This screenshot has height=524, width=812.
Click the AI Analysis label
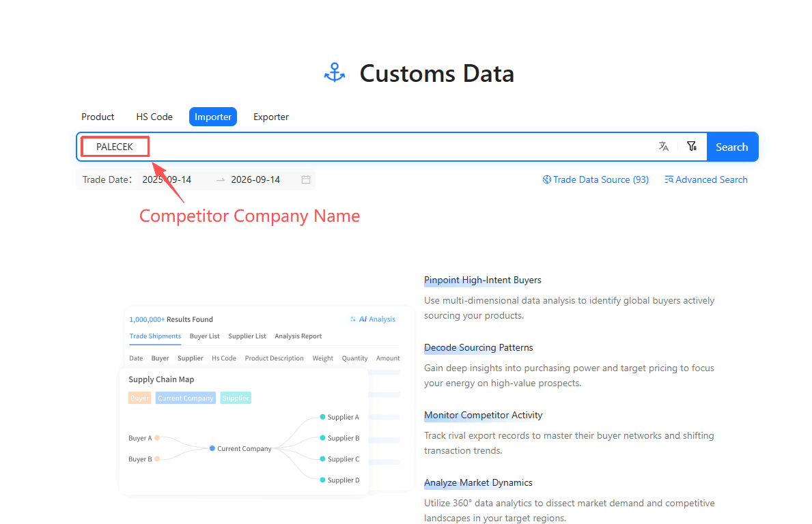pos(377,319)
